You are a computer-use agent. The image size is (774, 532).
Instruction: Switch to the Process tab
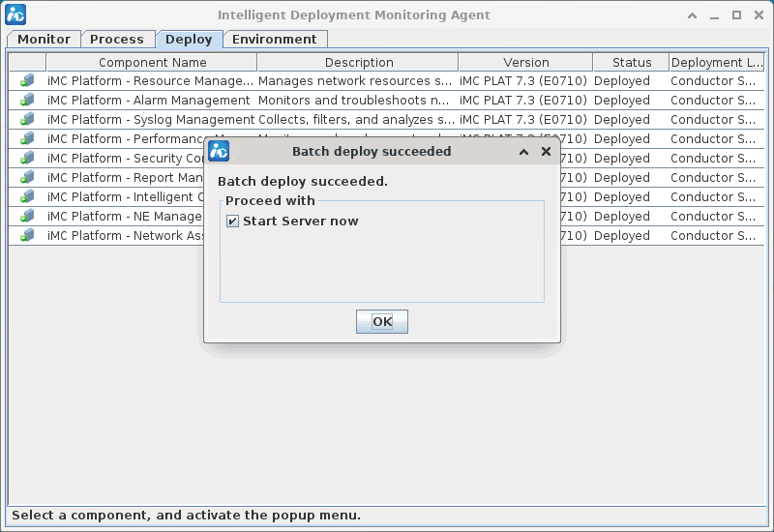click(117, 39)
